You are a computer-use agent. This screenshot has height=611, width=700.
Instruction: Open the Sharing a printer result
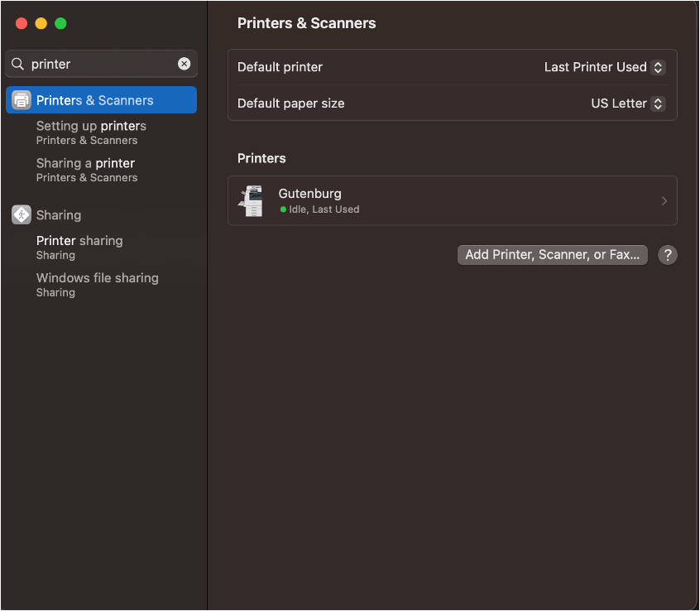[87, 170]
